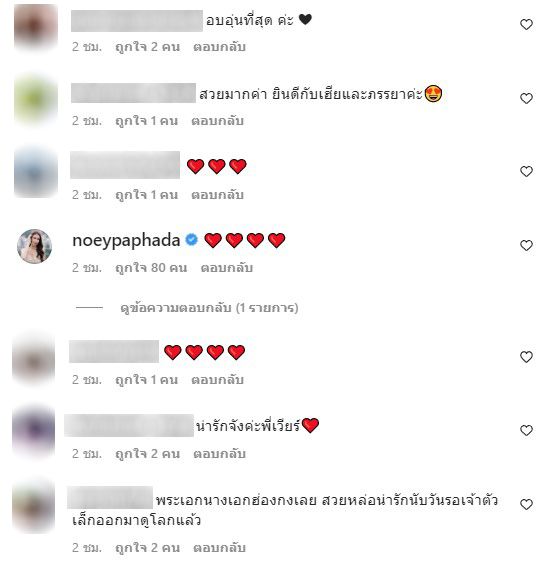Reply to "น่ารักจังค่ะพี่เวียร์" comment
Image resolution: width=544 pixels, height=563 pixels.
(x=219, y=454)
